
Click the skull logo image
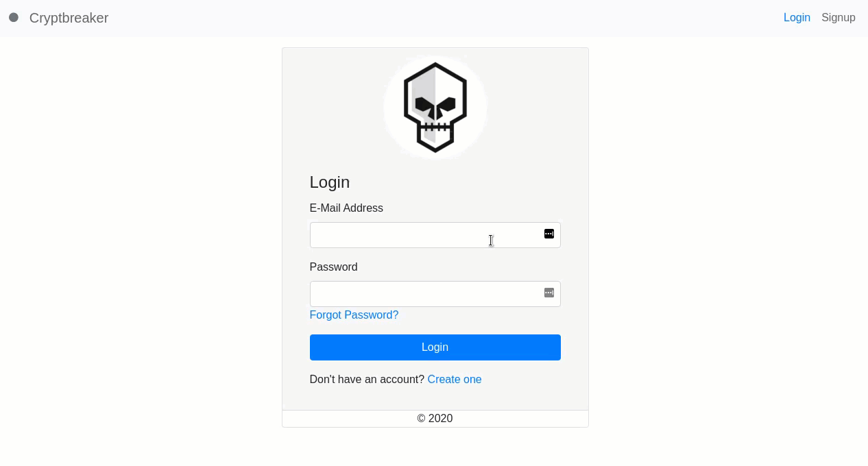point(435,108)
